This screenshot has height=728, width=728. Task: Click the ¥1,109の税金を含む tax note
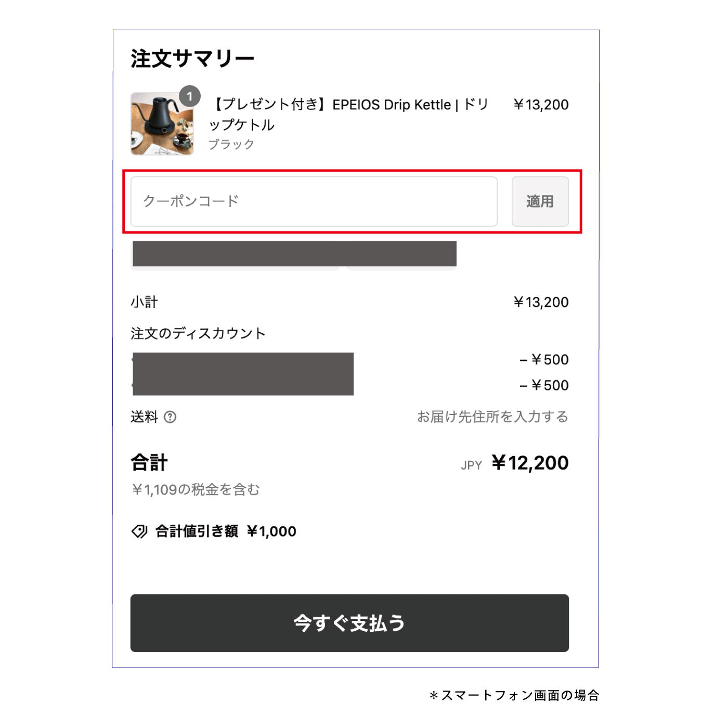tap(196, 489)
